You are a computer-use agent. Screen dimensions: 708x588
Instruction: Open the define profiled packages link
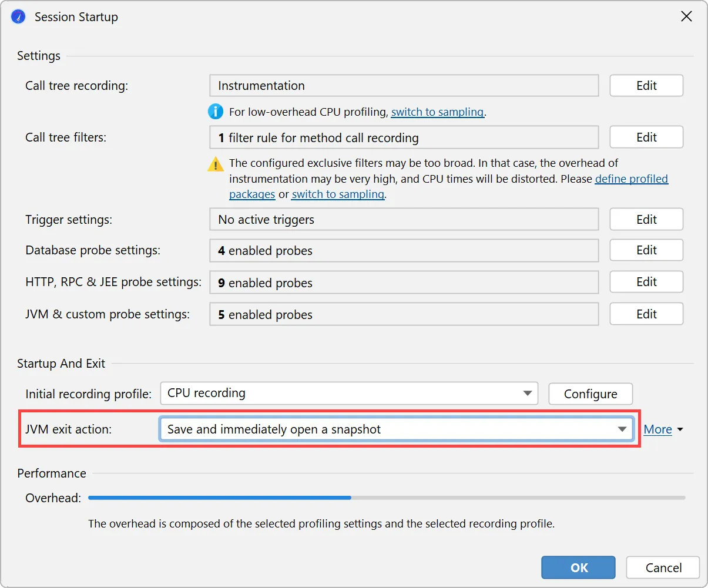click(632, 179)
